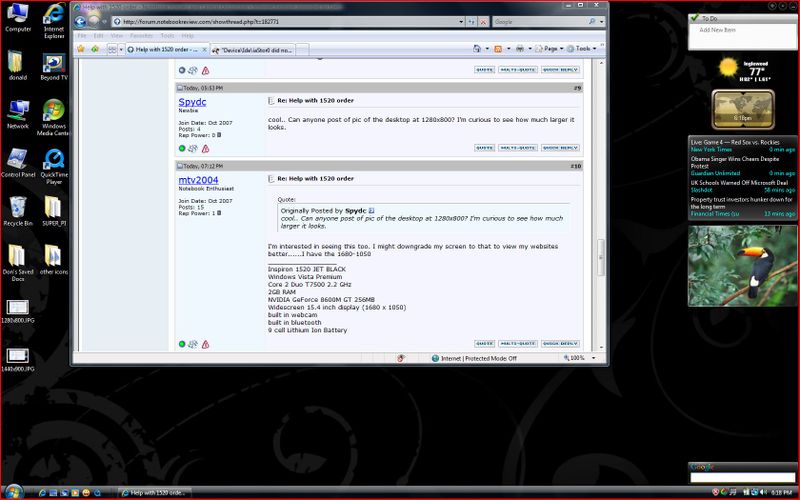Click the Google search gadget input field
The width and height of the screenshot is (800, 500).
[742, 478]
